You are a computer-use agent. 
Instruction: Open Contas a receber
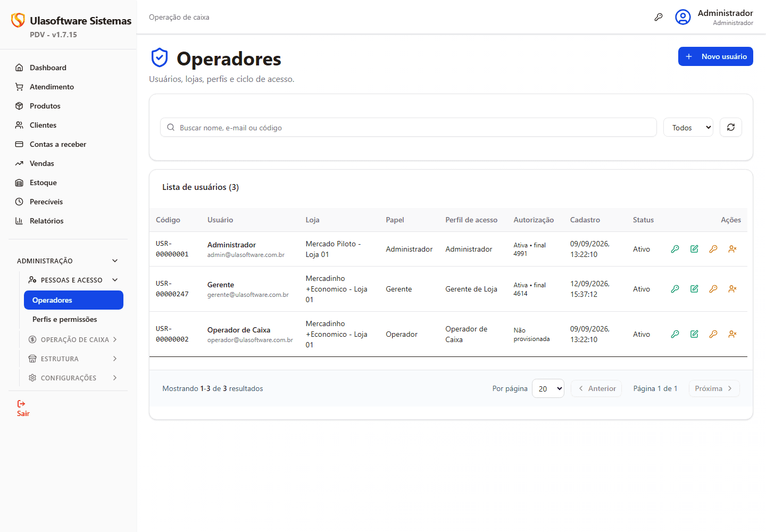pos(68,144)
